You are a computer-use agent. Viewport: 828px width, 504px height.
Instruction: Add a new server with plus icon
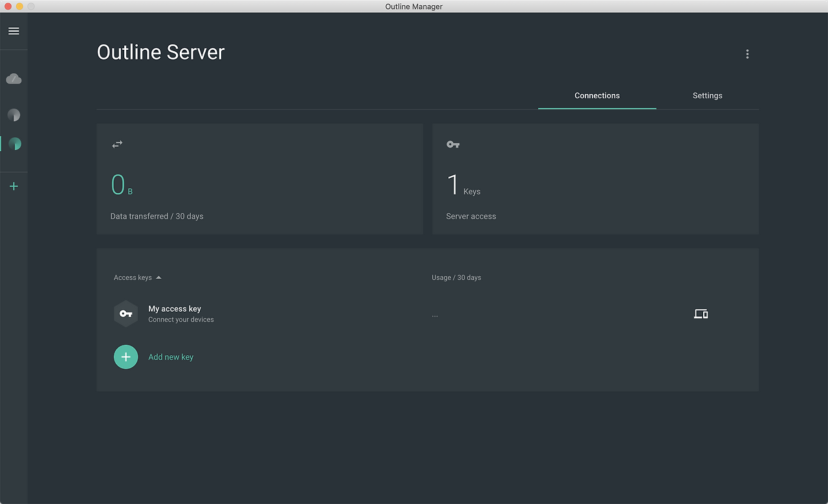point(14,186)
